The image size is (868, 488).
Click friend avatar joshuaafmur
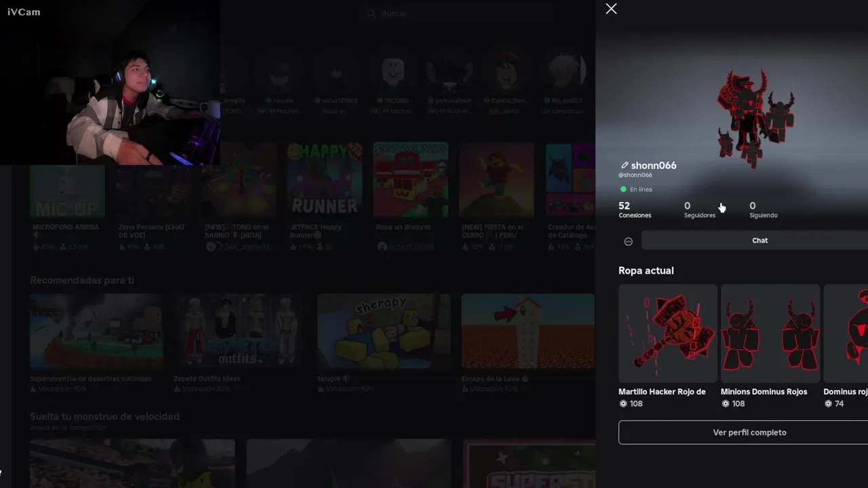point(449,73)
